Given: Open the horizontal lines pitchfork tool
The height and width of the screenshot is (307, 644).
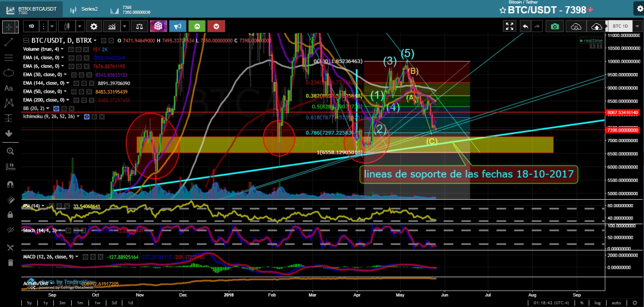Looking at the screenshot, I should pos(8,58).
